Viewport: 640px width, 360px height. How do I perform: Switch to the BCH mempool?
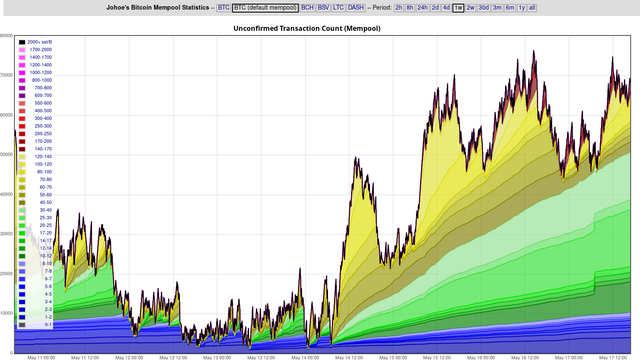(x=307, y=8)
